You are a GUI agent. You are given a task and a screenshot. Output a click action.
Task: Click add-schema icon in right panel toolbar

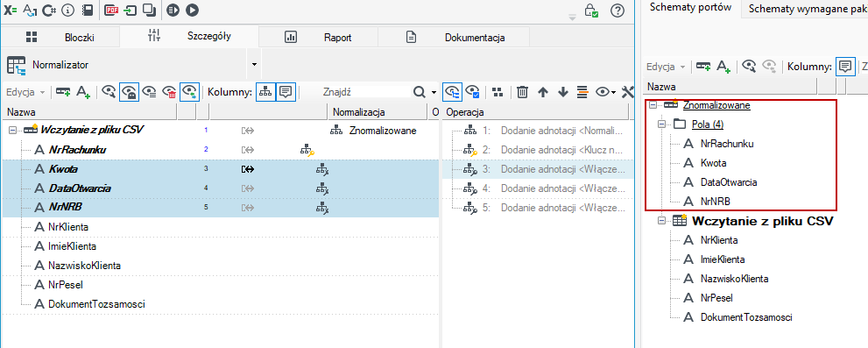click(x=703, y=67)
